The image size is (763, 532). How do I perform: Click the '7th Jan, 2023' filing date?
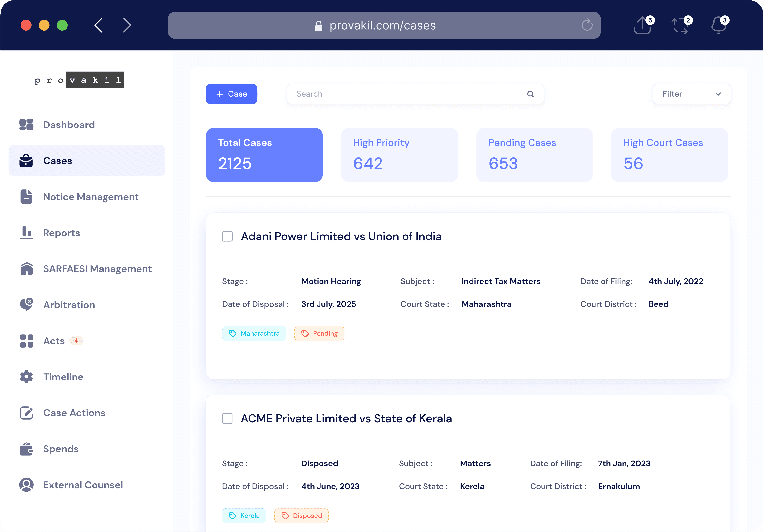click(624, 464)
